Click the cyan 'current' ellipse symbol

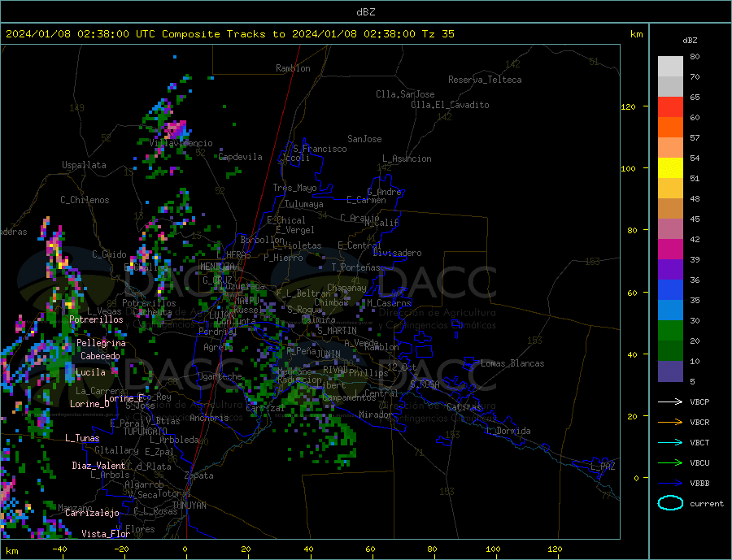tap(670, 503)
